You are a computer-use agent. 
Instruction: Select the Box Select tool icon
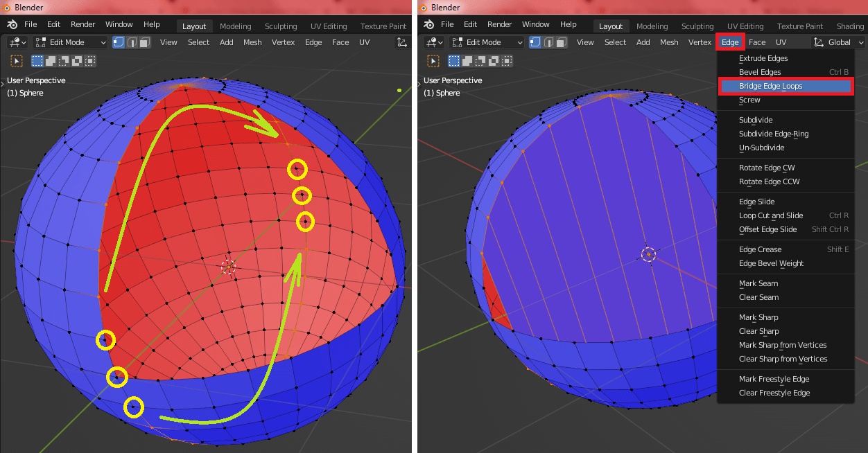click(36, 61)
